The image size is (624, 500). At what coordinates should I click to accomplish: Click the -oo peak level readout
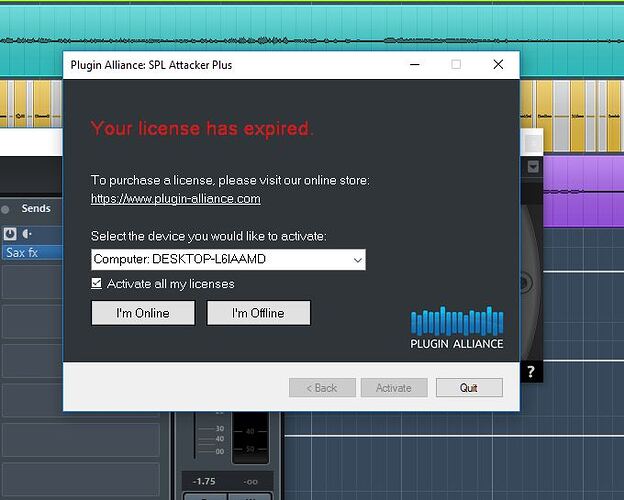pyautogui.click(x=250, y=482)
